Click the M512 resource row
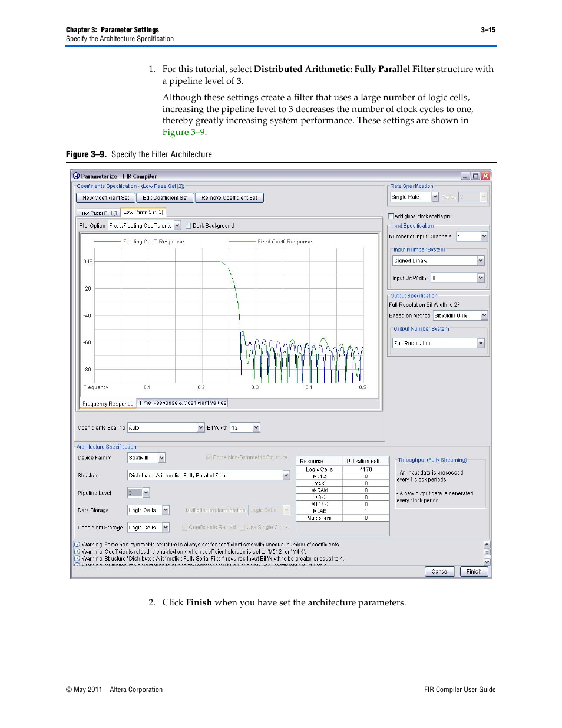Image resolution: width=562 pixels, height=728 pixels. pyautogui.click(x=342, y=476)
